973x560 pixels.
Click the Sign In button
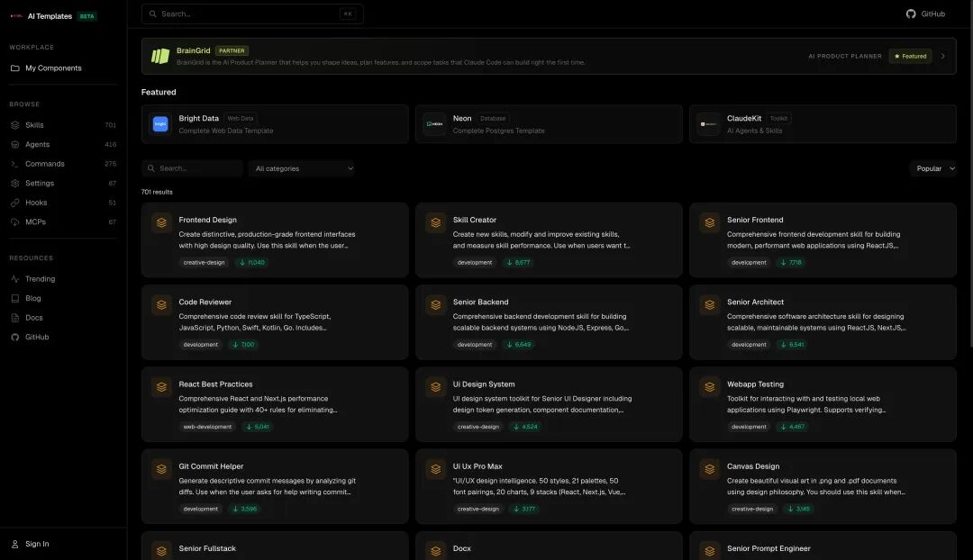click(37, 544)
